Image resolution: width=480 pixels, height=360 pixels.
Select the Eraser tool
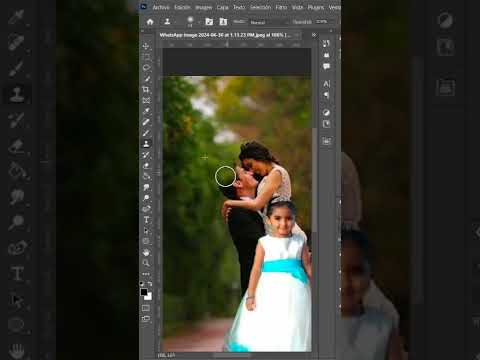[146, 166]
